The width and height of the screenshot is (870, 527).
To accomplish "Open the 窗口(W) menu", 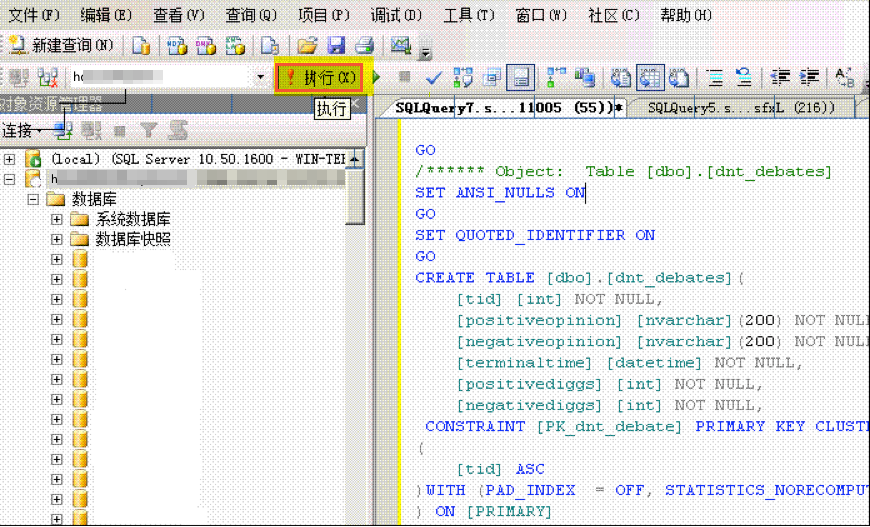I will (x=541, y=15).
